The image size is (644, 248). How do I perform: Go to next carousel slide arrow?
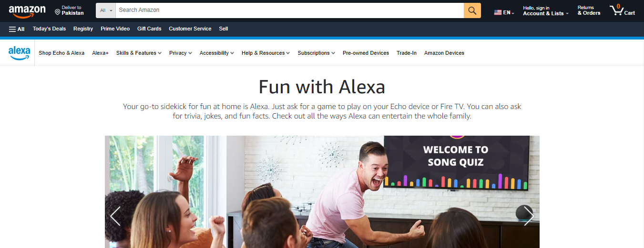point(528,216)
